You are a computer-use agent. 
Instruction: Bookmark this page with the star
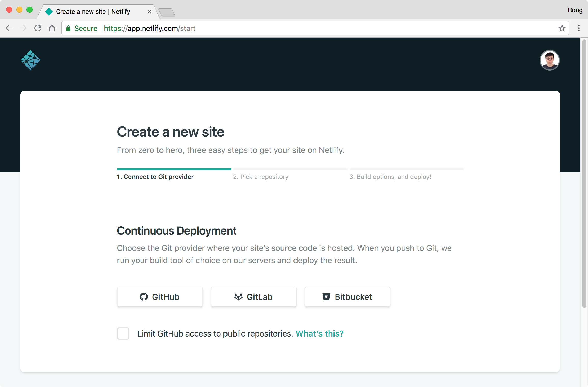(562, 28)
